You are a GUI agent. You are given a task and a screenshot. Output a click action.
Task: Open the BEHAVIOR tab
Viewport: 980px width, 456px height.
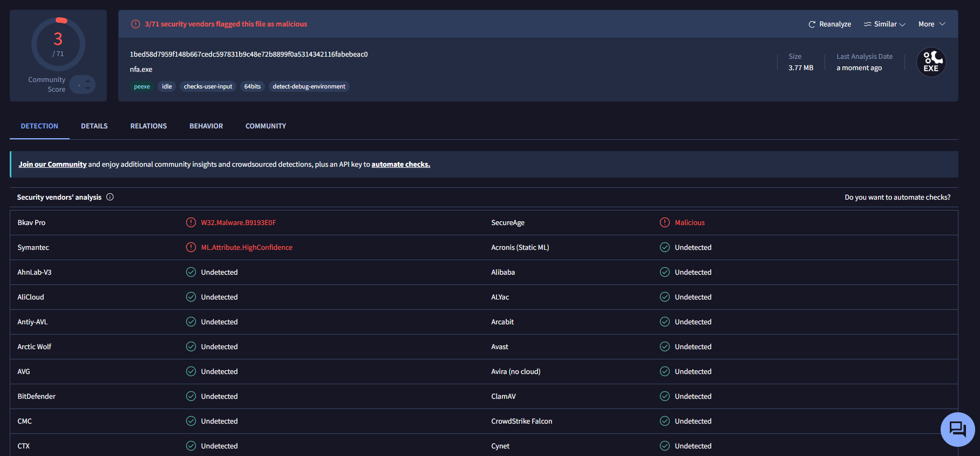click(x=206, y=126)
